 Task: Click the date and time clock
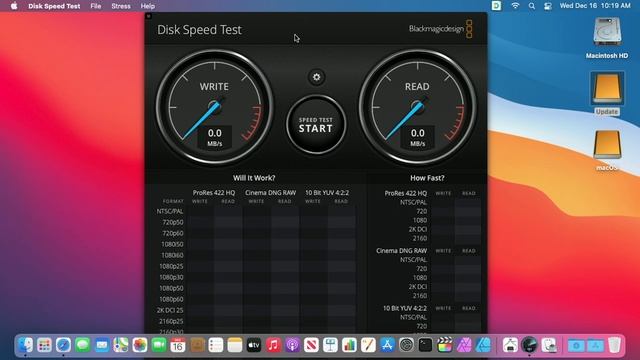point(595,6)
